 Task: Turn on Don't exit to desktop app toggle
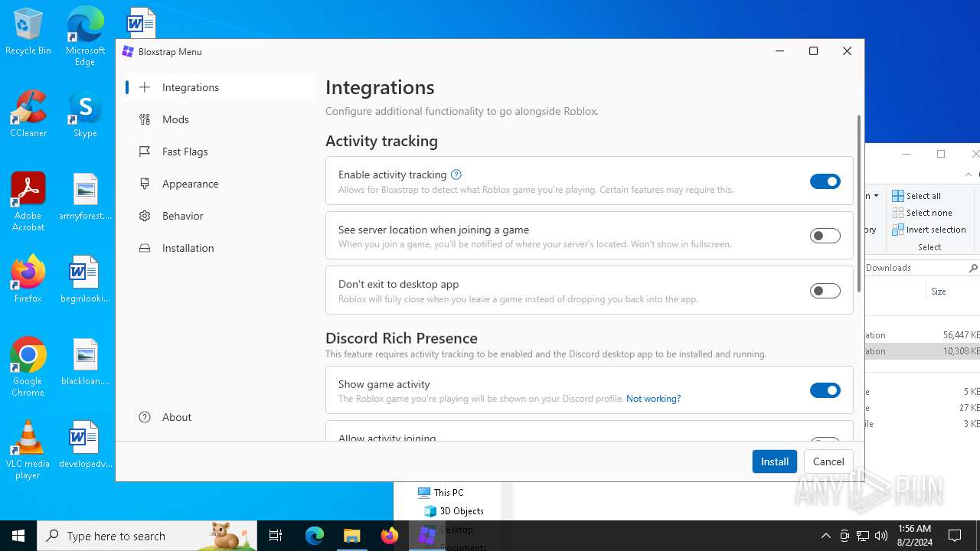(825, 291)
